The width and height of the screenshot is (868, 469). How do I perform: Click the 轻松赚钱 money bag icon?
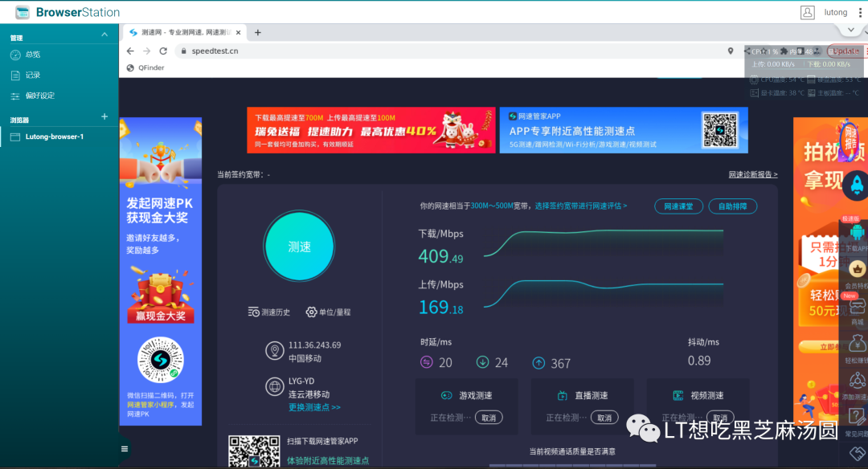[x=857, y=344]
